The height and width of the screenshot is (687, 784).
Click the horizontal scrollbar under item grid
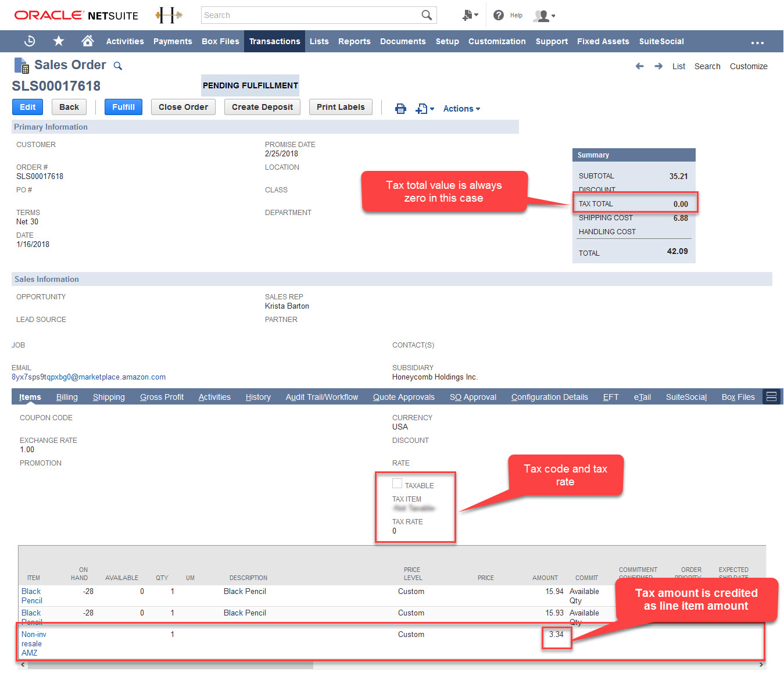170,665
